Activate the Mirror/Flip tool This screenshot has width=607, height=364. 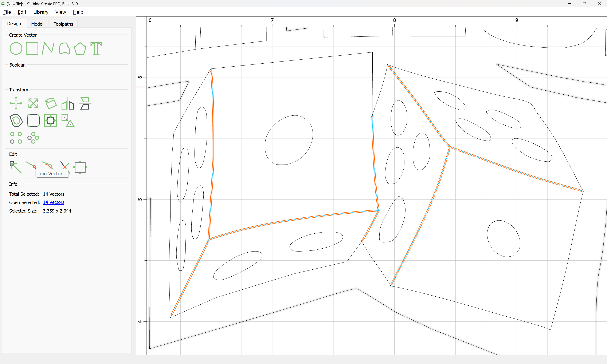[x=68, y=103]
